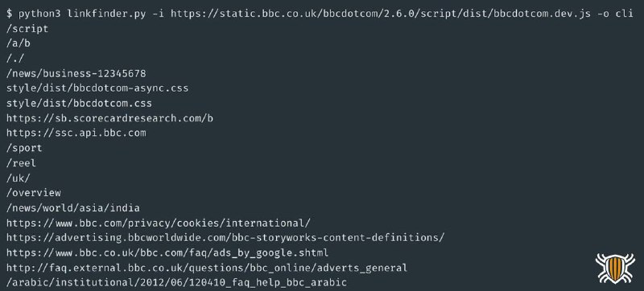Image resolution: width=644 pixels, height=291 pixels.
Task: Select style/dist/bbcdotcom-async.css line
Action: click(97, 88)
